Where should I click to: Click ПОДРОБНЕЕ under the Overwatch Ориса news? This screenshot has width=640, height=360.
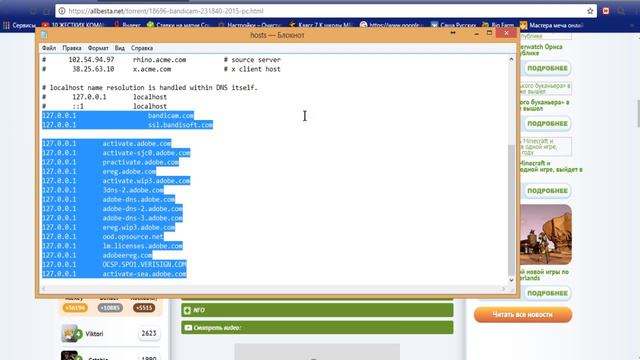tap(547, 68)
